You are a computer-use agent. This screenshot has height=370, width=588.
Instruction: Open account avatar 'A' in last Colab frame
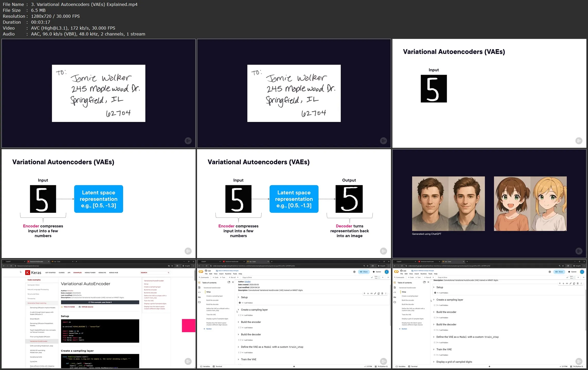click(582, 272)
